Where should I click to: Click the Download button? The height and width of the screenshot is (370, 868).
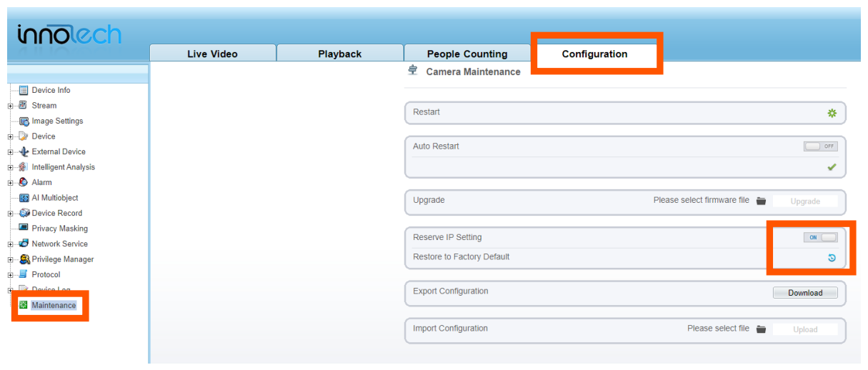(x=805, y=293)
